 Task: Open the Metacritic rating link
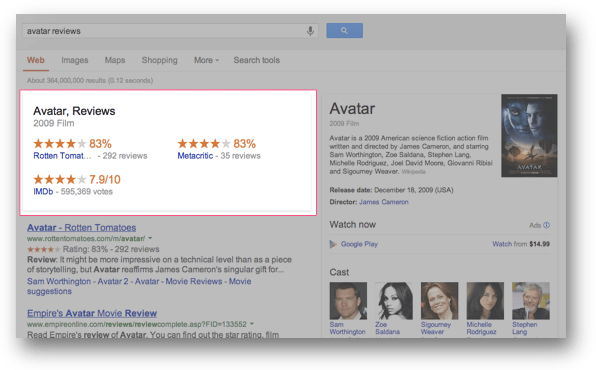(x=195, y=156)
